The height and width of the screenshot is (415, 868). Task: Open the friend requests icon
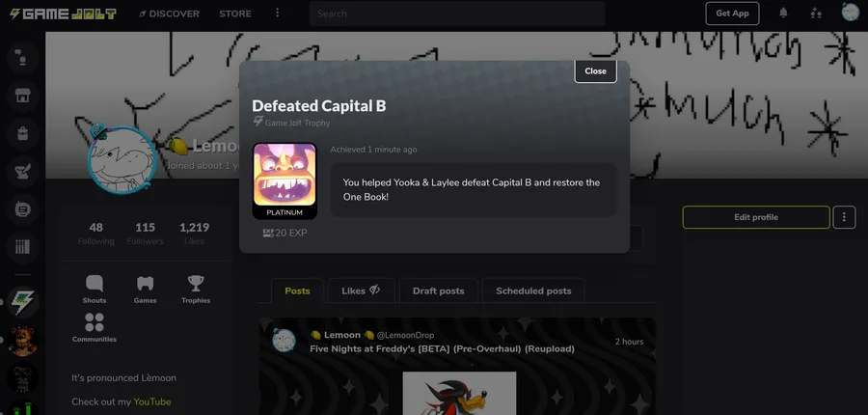click(x=816, y=13)
